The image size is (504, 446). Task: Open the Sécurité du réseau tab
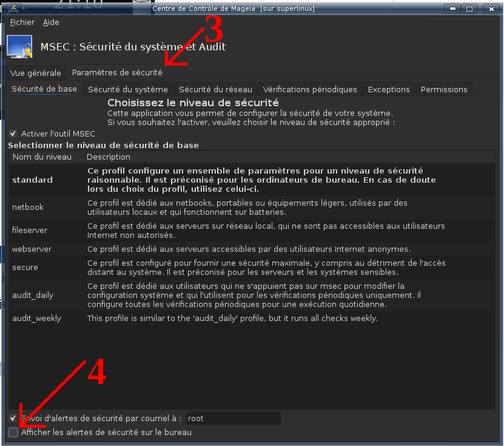click(215, 89)
